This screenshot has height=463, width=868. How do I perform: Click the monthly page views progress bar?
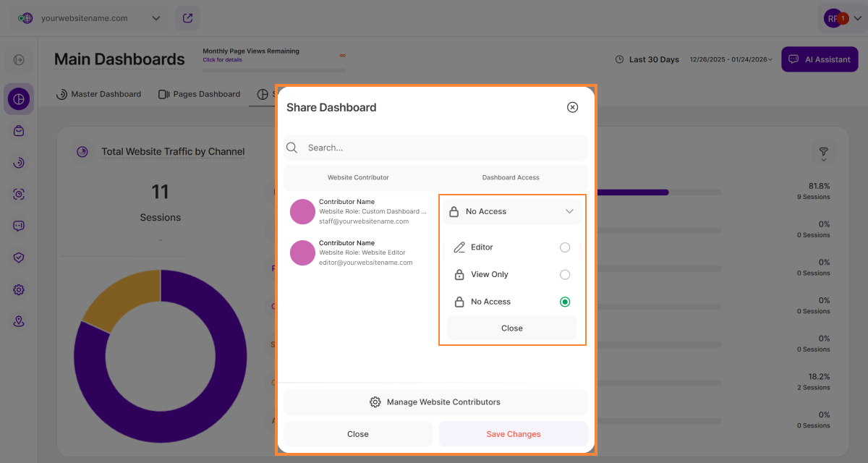click(273, 70)
